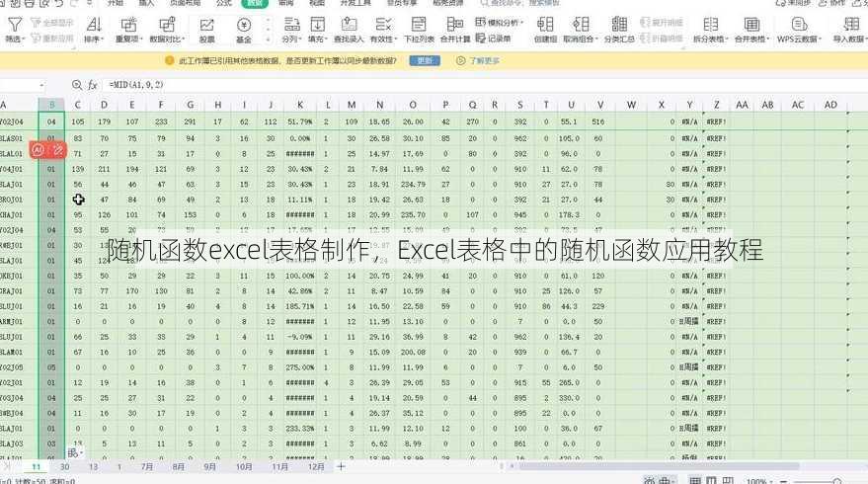Viewport: 868px width, 484px height.
Task: Switch to the 7月 sheet tab
Action: click(147, 467)
